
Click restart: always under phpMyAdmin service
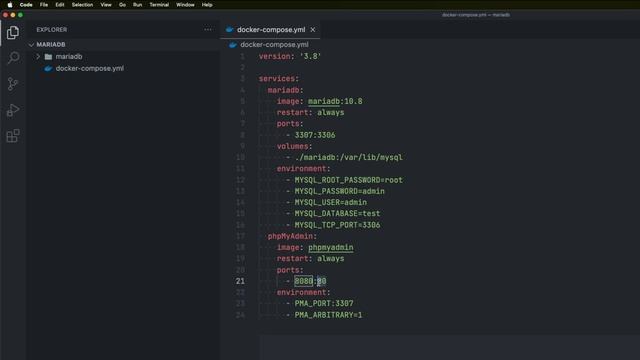pos(310,259)
